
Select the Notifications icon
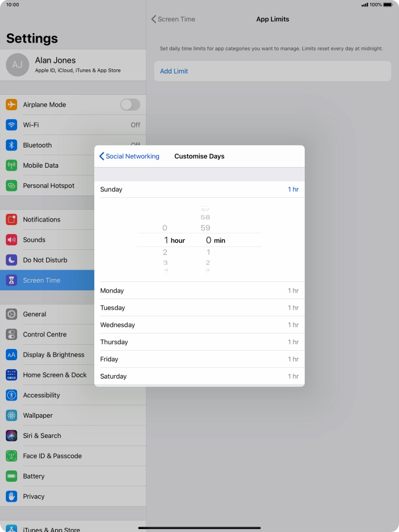click(x=11, y=220)
